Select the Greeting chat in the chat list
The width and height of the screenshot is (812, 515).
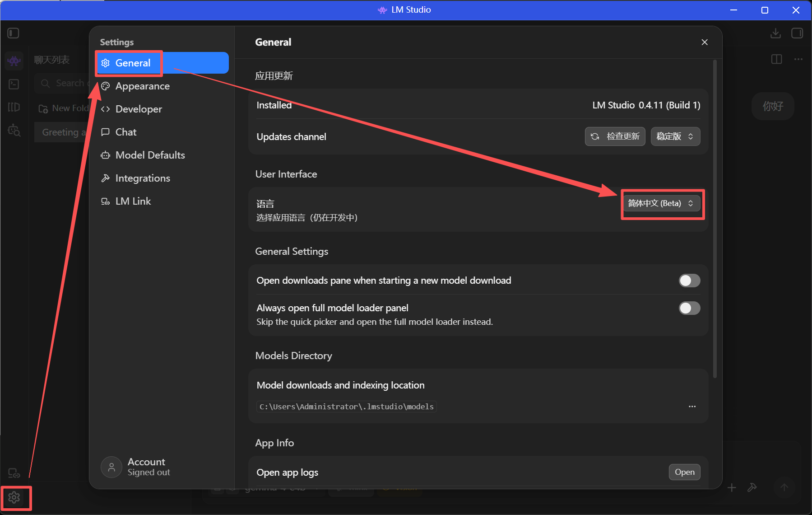(x=61, y=132)
